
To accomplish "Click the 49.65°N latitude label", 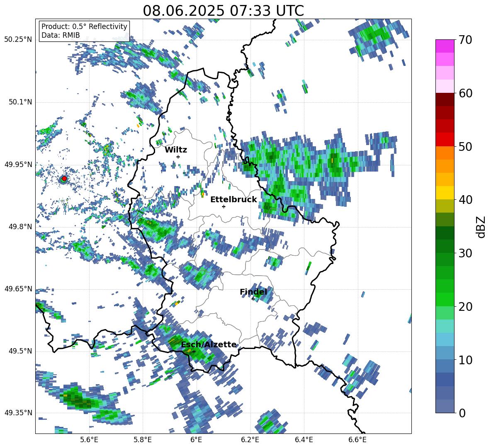I will click(x=18, y=289).
